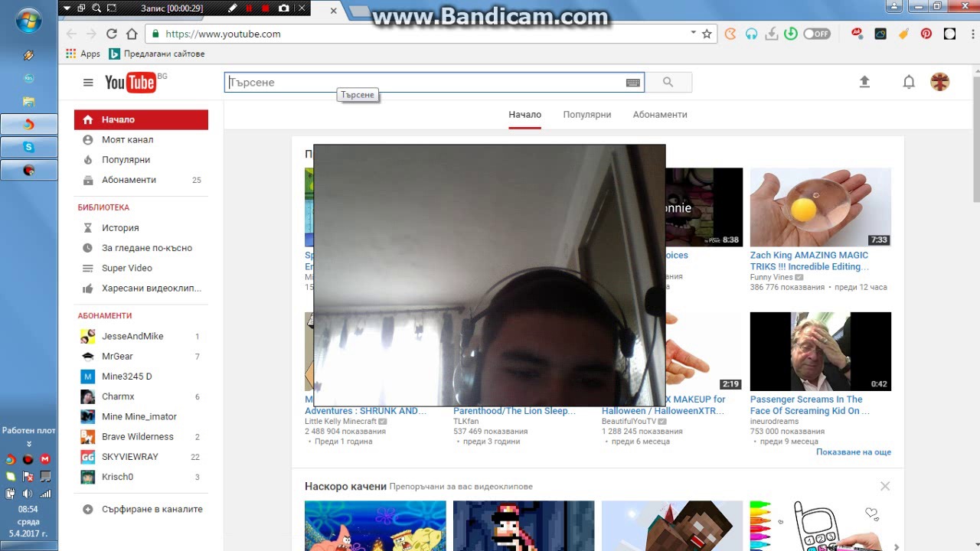Viewport: 980px width, 551px height.
Task: Open the YouTube hamburger guide menu
Action: coord(88,83)
